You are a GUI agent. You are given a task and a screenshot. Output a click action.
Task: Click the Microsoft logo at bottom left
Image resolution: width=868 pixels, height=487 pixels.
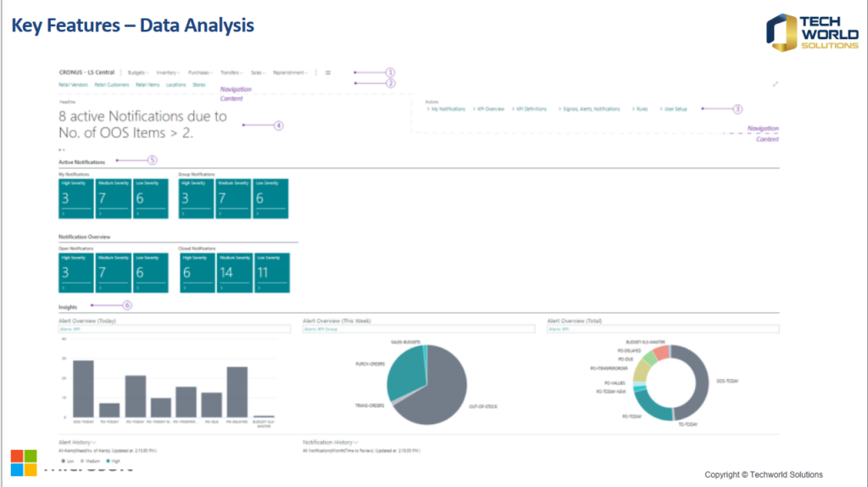click(24, 463)
